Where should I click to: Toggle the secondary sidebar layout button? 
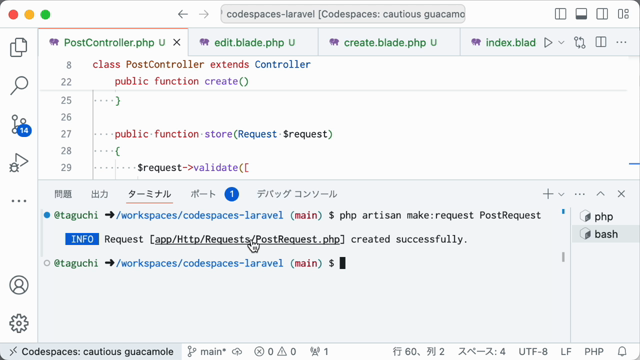[x=602, y=14]
